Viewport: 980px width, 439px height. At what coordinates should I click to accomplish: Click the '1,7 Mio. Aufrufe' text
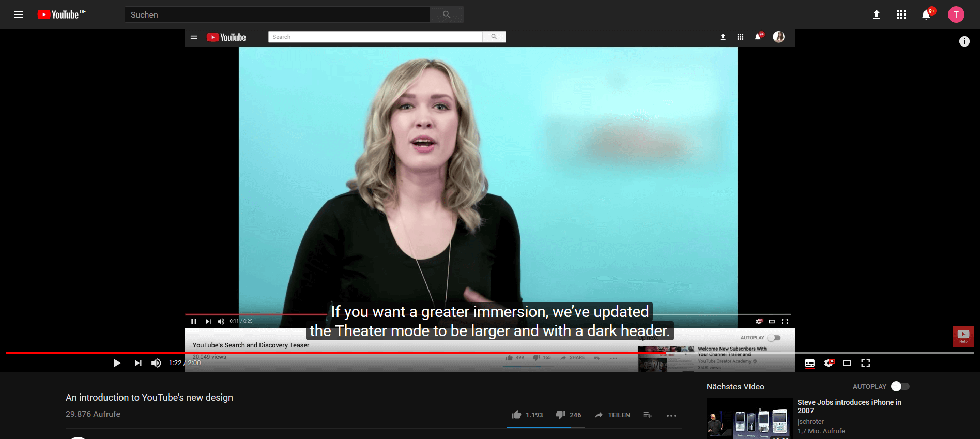pyautogui.click(x=821, y=431)
